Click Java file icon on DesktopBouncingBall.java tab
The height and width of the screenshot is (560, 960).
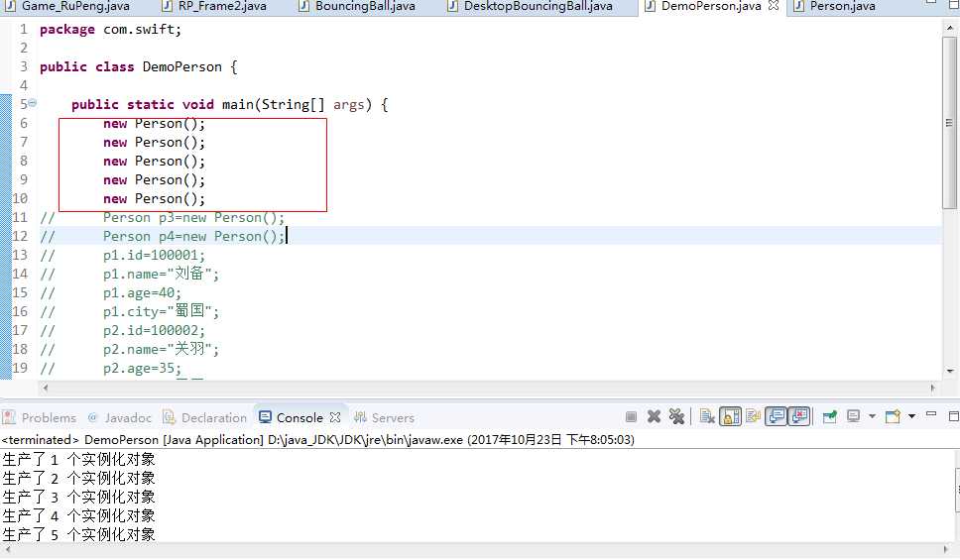tap(452, 6)
